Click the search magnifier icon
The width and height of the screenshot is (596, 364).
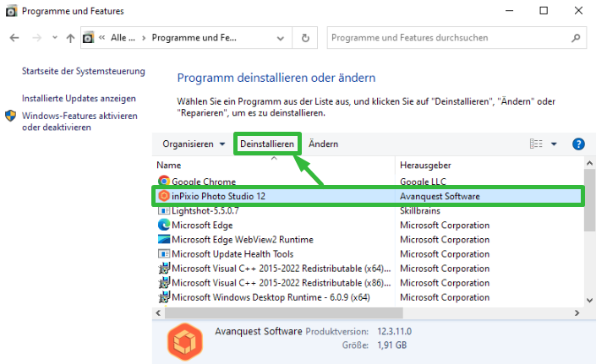click(576, 37)
